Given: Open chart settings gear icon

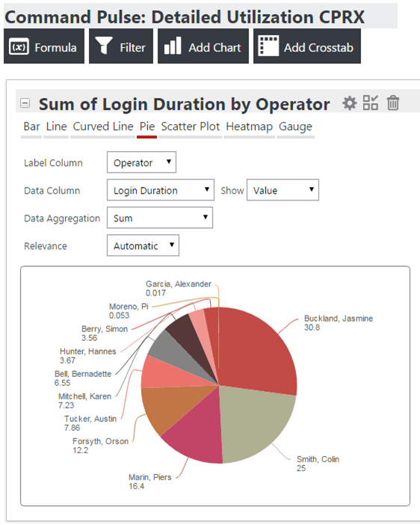Looking at the screenshot, I should 350,103.
